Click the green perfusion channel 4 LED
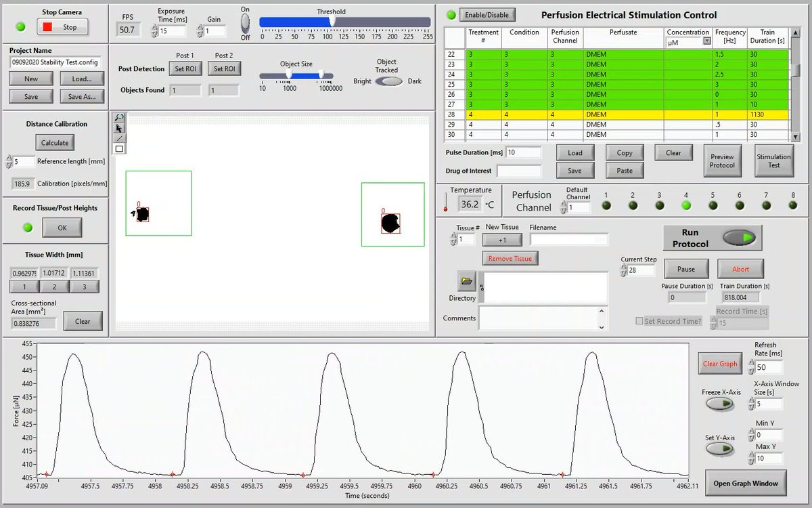The width and height of the screenshot is (812, 508). pyautogui.click(x=685, y=203)
